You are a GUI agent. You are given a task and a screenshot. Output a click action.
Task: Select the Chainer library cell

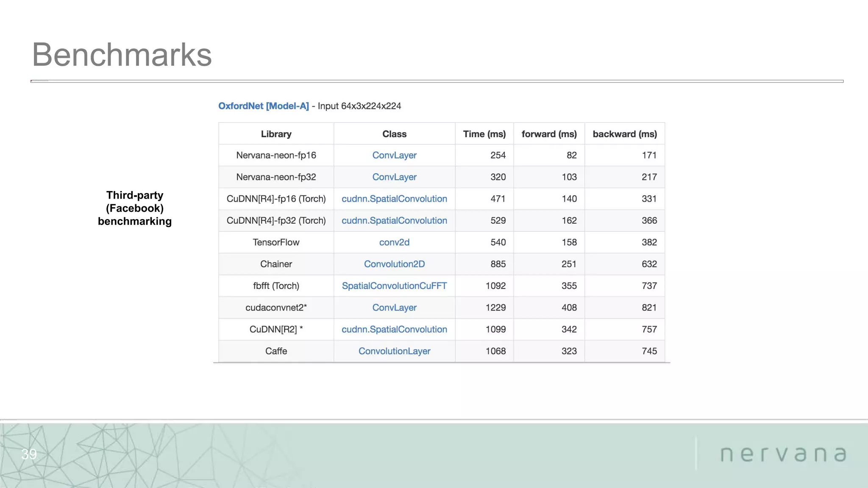pos(276,264)
